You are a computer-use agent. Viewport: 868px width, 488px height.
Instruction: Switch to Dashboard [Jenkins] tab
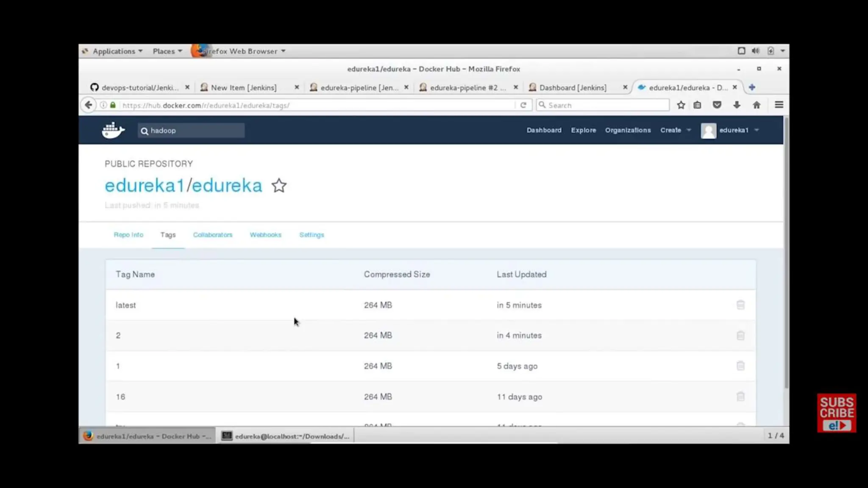point(573,87)
